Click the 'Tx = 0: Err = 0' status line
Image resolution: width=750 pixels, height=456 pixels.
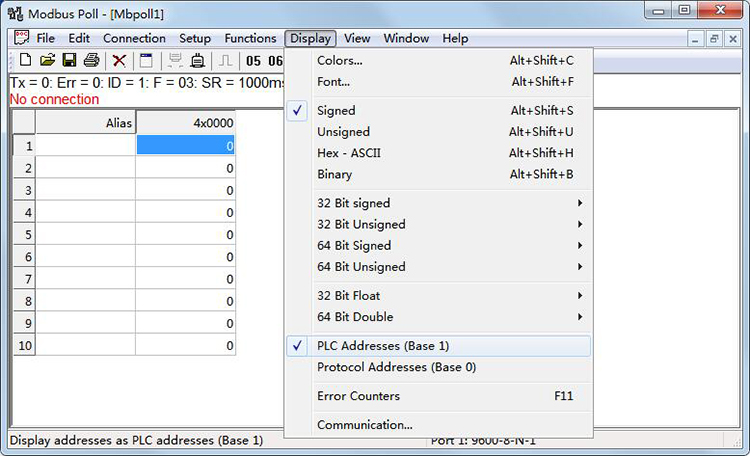147,83
